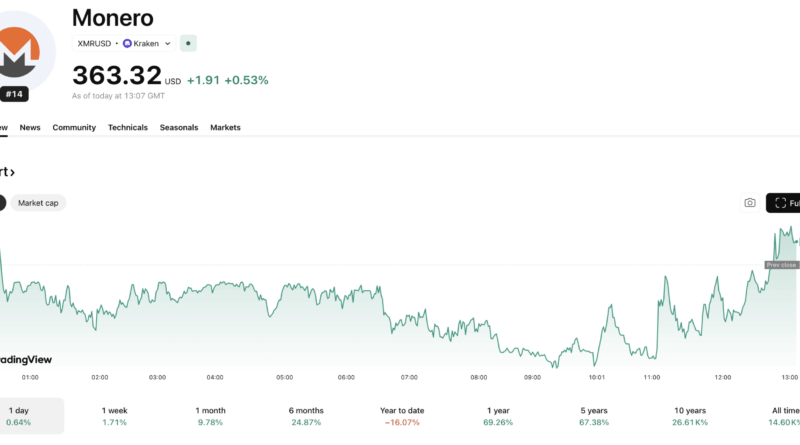This screenshot has height=445, width=800.
Task: Click the Prev close label on chart
Action: click(x=781, y=265)
